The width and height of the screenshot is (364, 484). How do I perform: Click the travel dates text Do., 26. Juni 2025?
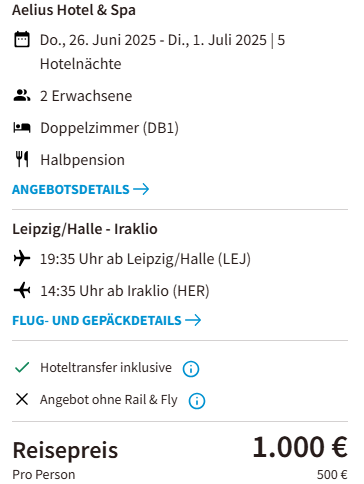(98, 40)
